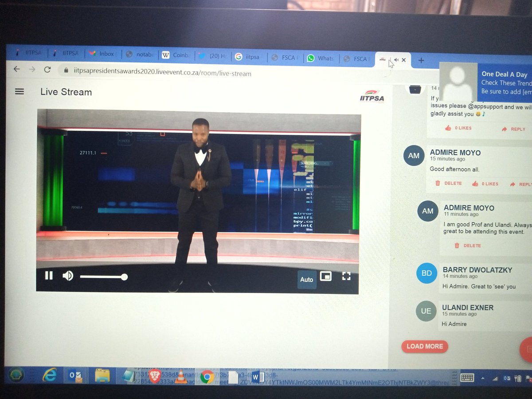Open a new browser tab
This screenshot has height=399, width=532.
421,60
